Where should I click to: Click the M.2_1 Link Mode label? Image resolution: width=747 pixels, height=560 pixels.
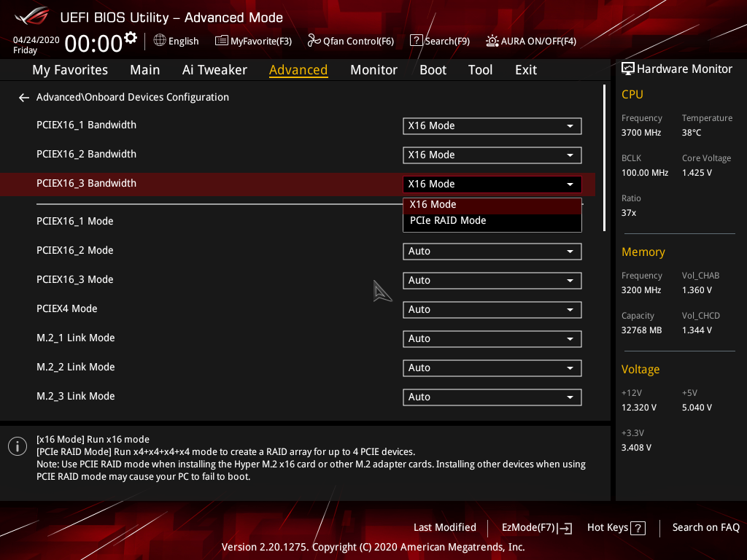coord(76,338)
